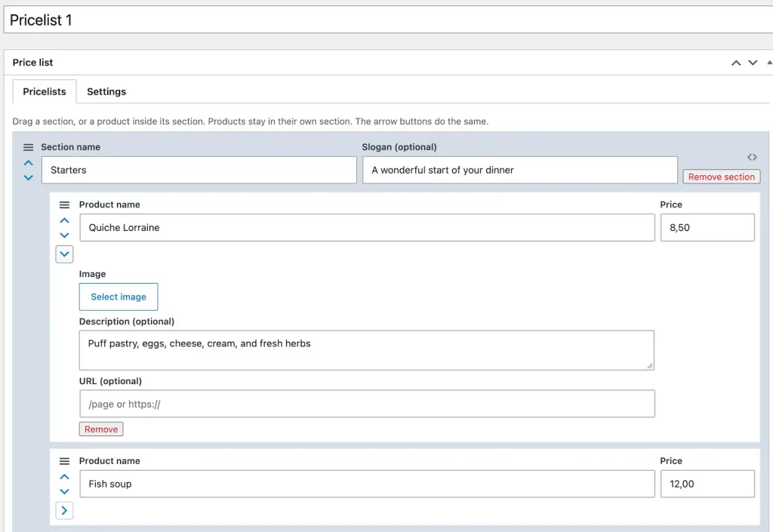Move Price list panel up
773x532 pixels.
coord(735,63)
